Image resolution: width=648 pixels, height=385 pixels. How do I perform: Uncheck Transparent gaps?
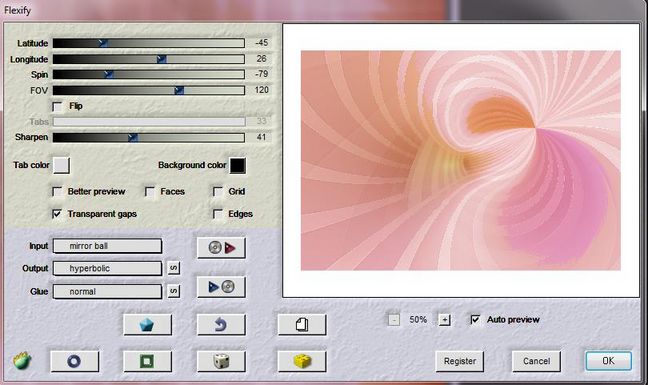click(57, 214)
